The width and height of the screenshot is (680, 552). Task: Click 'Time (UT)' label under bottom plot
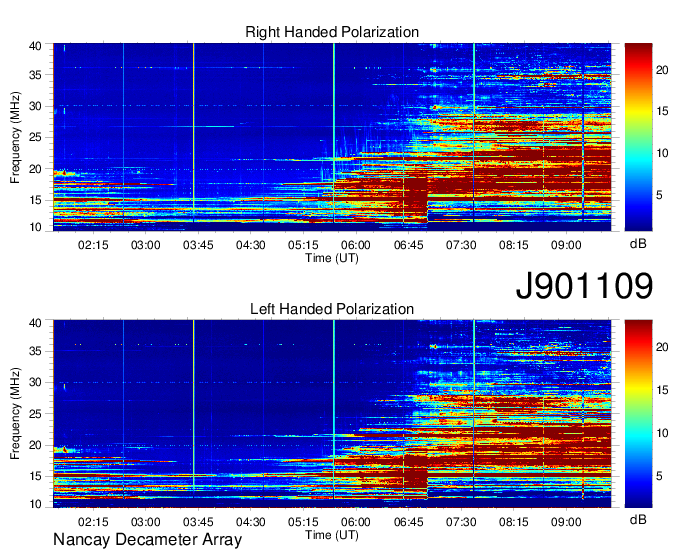(x=332, y=535)
